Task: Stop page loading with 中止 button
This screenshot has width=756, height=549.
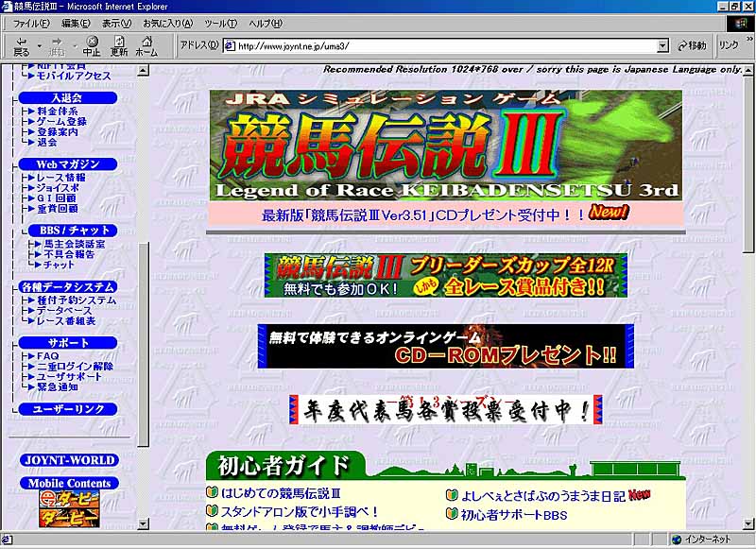Action: 92,46
